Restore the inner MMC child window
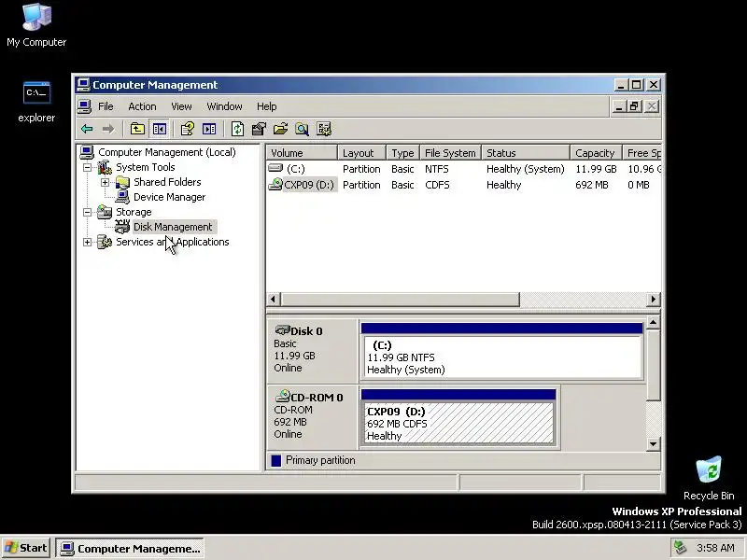This screenshot has width=747, height=560. pos(634,106)
